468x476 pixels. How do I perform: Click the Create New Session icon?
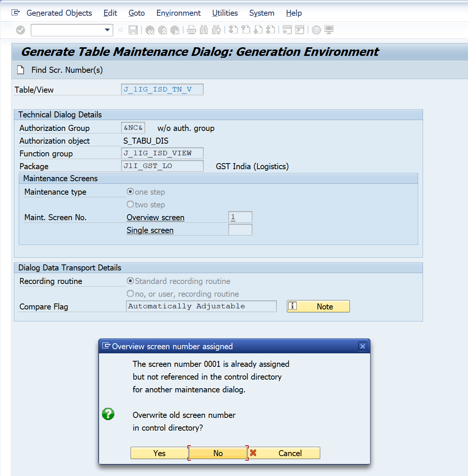287,30
